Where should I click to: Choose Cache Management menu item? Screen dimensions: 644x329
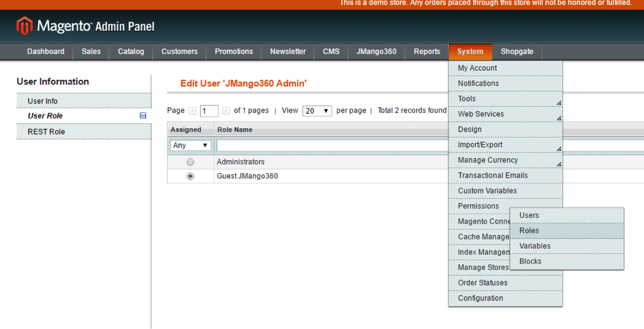coord(480,236)
